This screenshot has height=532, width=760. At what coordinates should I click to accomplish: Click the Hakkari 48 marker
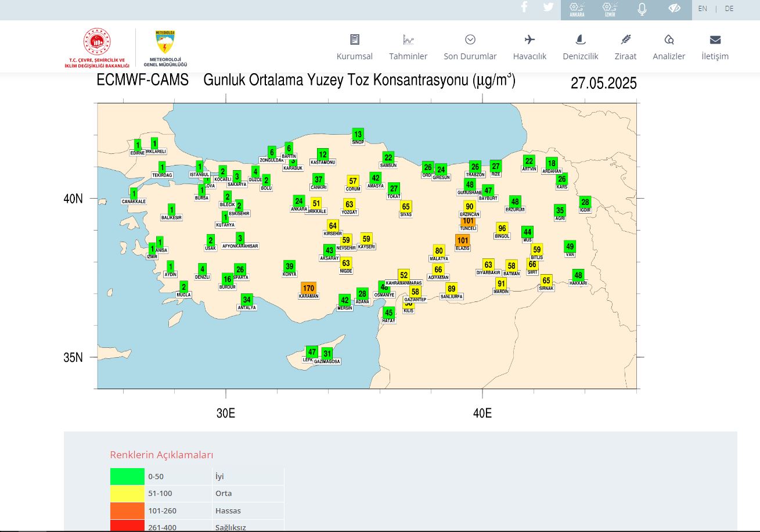pyautogui.click(x=578, y=275)
